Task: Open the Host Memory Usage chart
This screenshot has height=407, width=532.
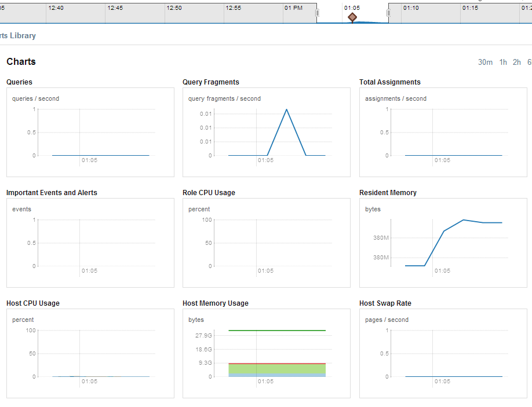Action: 267,353
